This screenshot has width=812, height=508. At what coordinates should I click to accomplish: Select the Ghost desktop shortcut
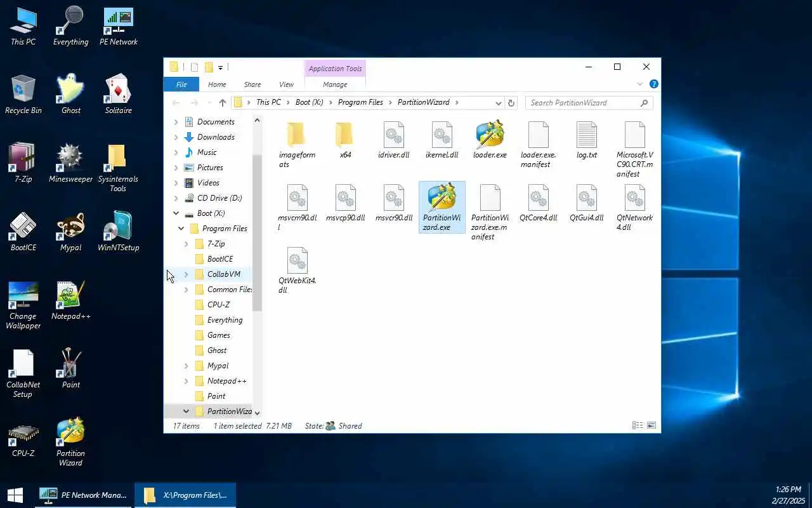click(70, 94)
